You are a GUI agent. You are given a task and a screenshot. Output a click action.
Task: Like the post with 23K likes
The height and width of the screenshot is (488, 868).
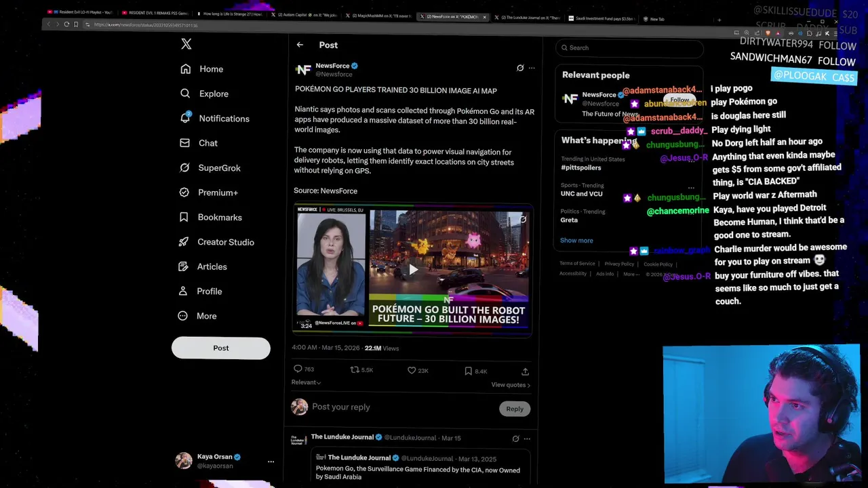(x=411, y=370)
